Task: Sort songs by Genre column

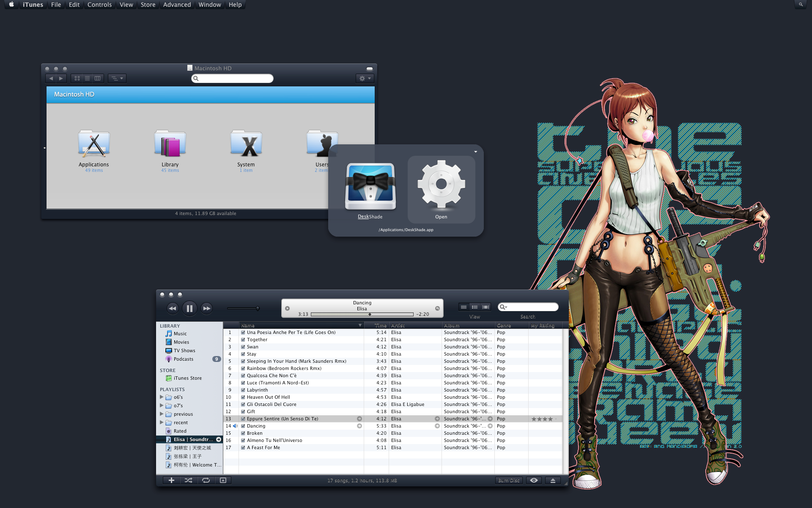Action: [x=511, y=325]
